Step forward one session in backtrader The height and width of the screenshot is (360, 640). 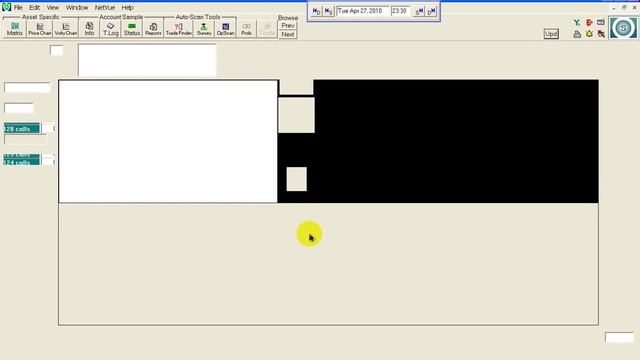(419, 11)
